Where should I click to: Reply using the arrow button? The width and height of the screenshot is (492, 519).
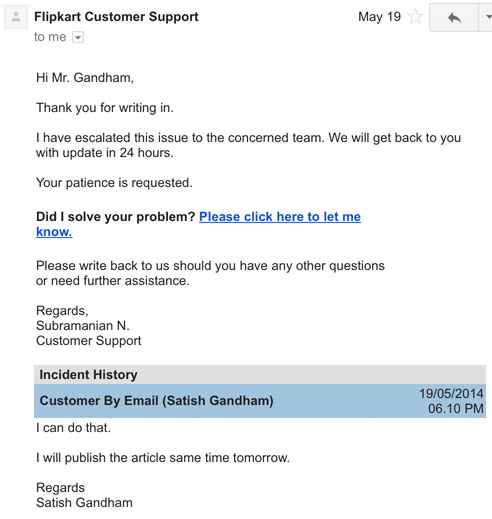(x=454, y=18)
